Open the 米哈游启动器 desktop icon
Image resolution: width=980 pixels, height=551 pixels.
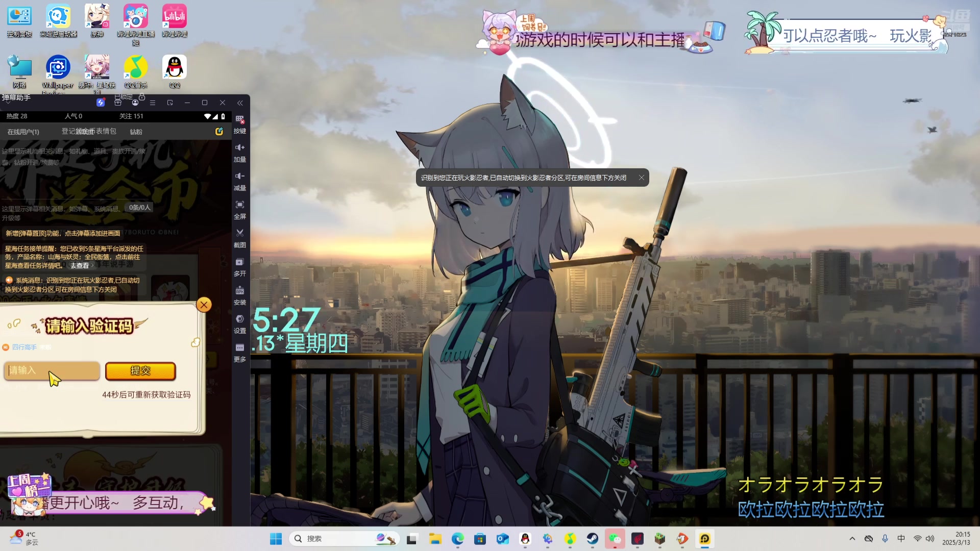click(x=58, y=20)
